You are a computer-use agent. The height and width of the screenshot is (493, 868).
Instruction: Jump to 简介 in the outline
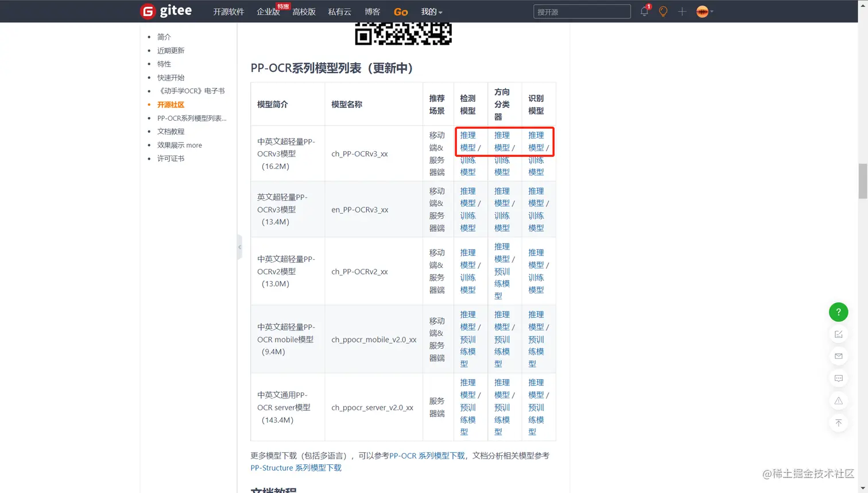[x=164, y=37]
